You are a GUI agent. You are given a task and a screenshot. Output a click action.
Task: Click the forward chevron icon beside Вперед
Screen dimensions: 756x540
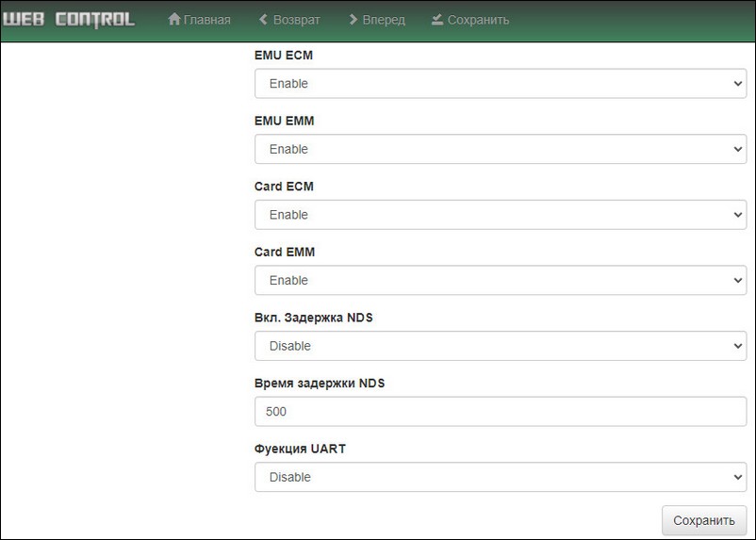click(x=353, y=19)
